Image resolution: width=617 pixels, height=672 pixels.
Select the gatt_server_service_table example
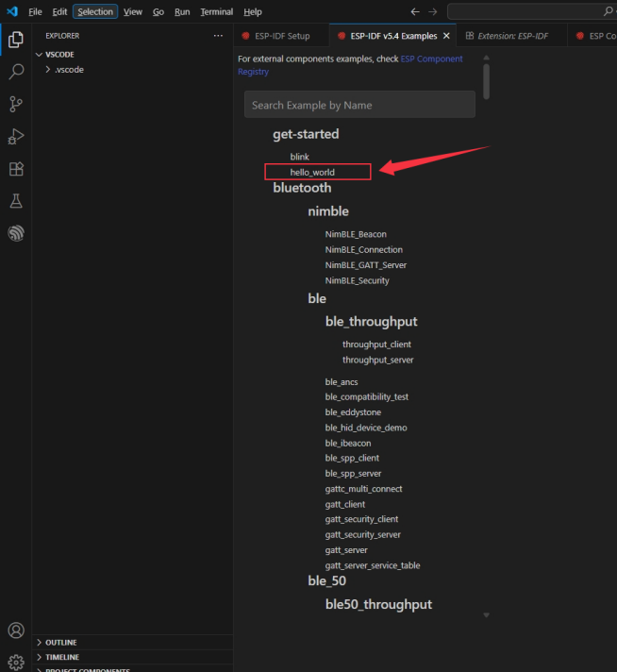373,565
